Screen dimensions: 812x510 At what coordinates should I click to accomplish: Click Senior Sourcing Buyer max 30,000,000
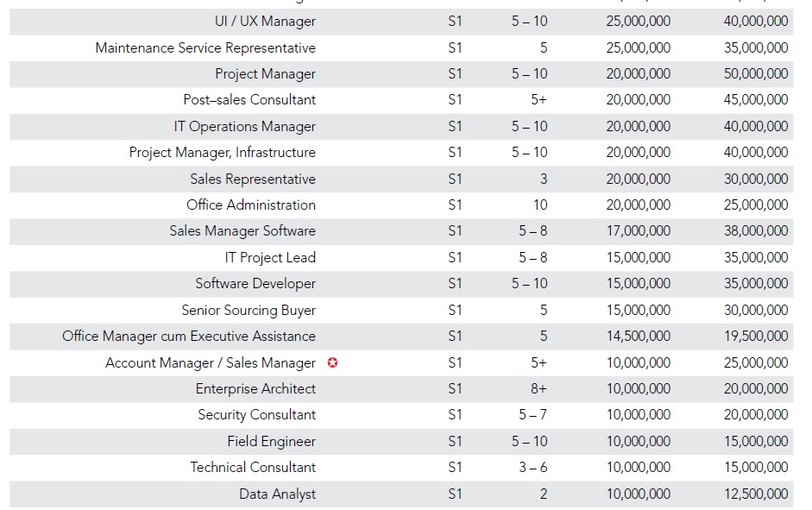tap(756, 310)
